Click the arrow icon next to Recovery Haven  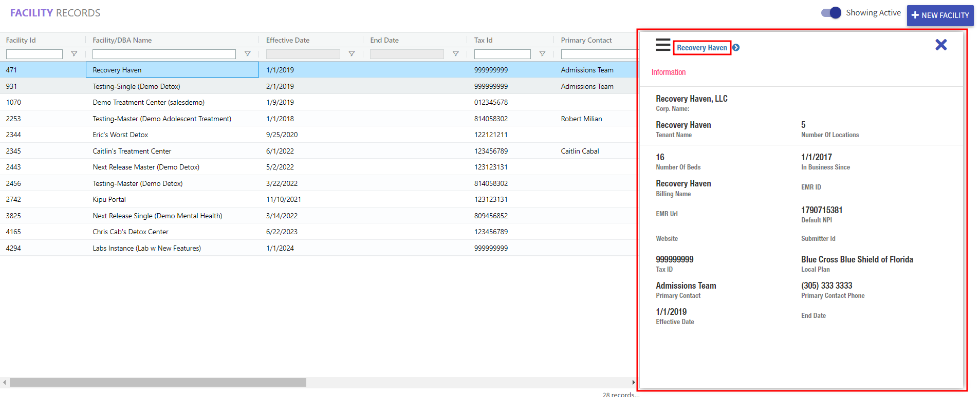coord(736,48)
